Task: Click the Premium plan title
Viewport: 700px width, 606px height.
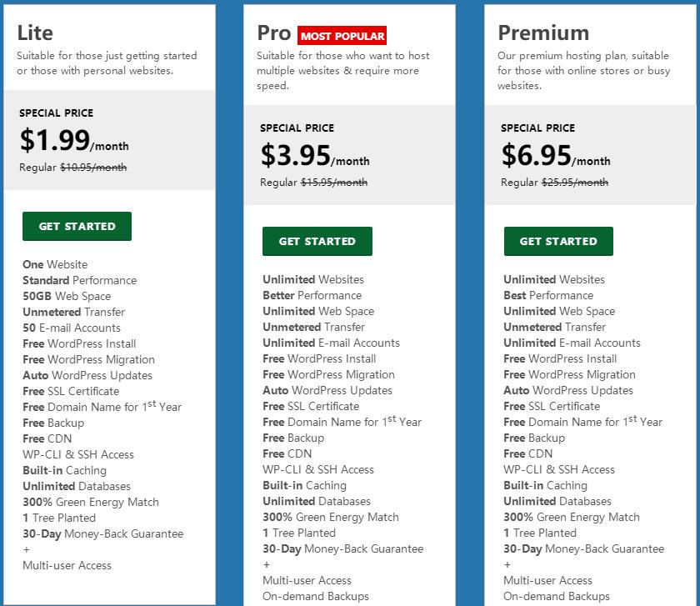Action: coord(542,33)
